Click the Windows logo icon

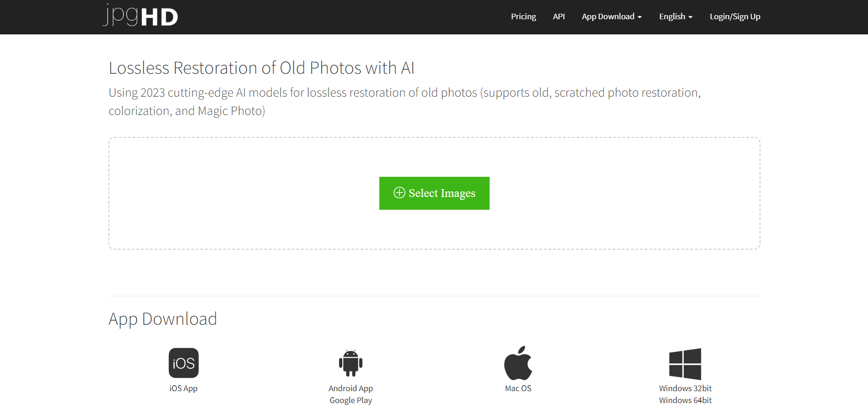coord(685,363)
